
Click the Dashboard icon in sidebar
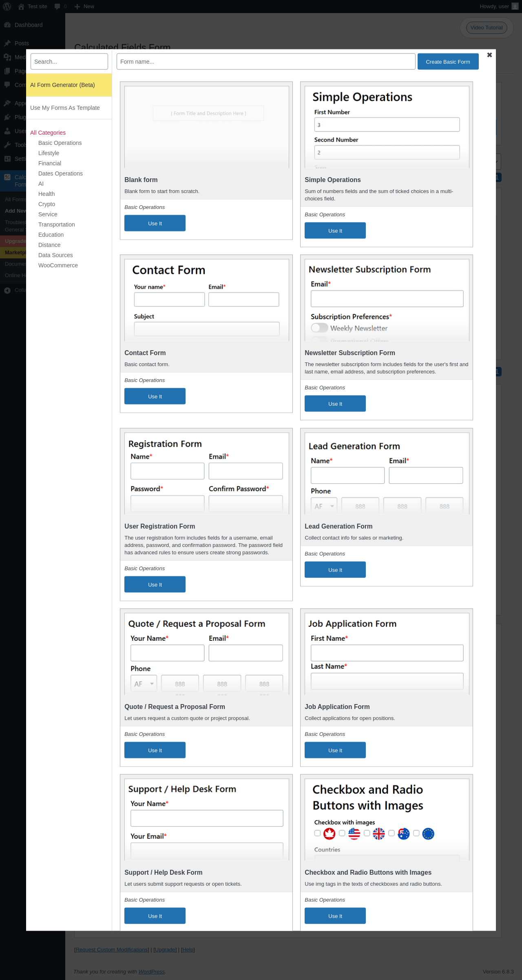coord(7,25)
